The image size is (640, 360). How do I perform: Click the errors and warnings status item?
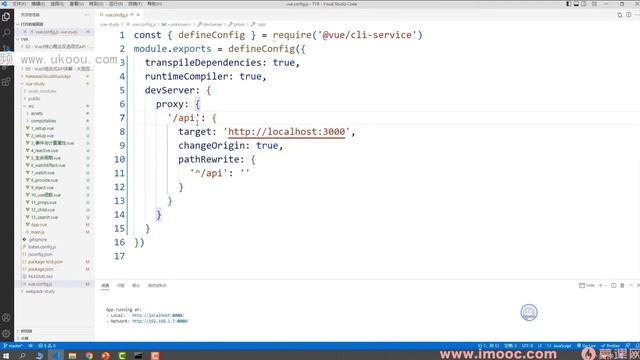(x=47, y=346)
